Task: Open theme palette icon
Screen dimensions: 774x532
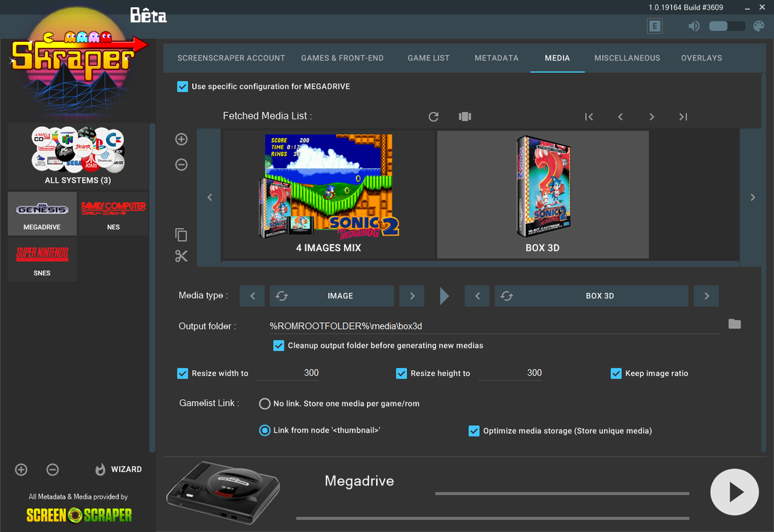Action: point(759,26)
